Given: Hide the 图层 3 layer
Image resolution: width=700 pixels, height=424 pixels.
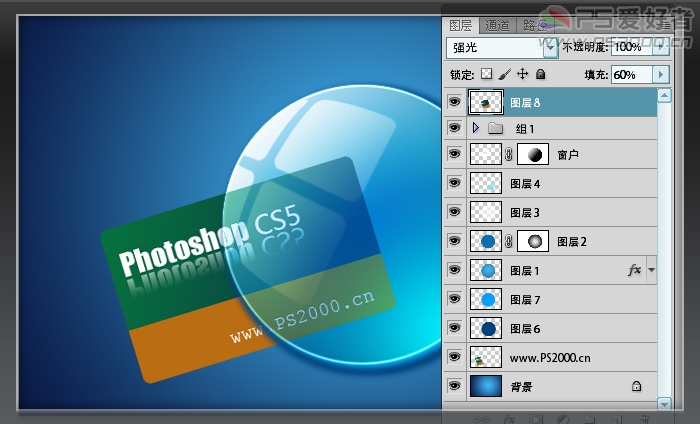Looking at the screenshot, I should tap(454, 212).
